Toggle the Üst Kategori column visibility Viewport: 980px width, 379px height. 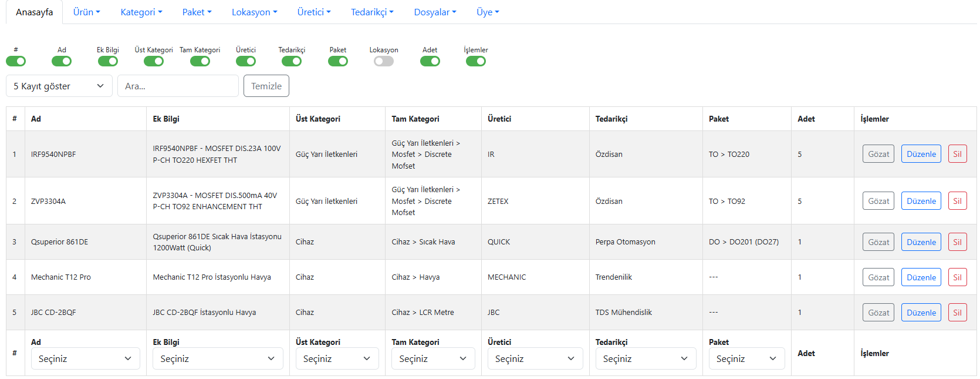click(154, 61)
